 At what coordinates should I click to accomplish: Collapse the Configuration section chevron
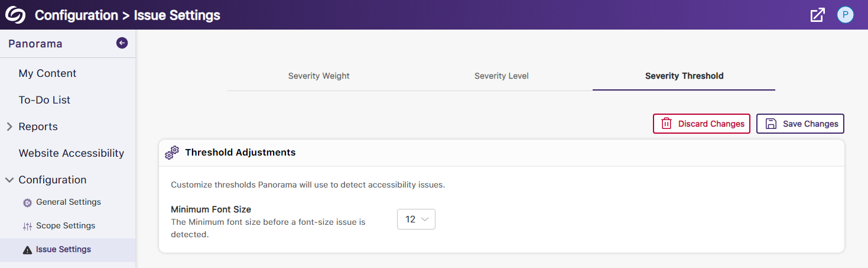9,180
